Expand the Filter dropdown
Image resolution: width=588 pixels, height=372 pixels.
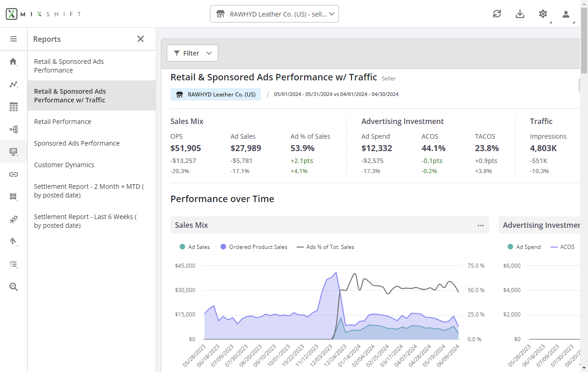pyautogui.click(x=192, y=53)
